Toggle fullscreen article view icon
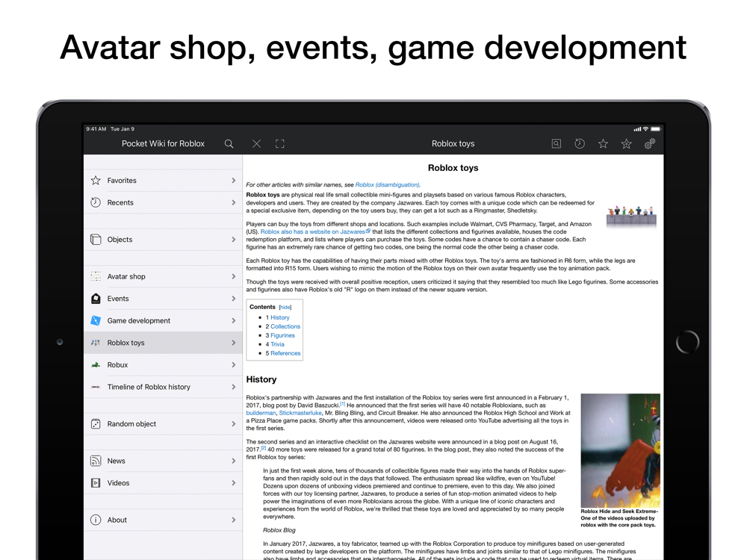747x560 pixels. click(x=279, y=144)
